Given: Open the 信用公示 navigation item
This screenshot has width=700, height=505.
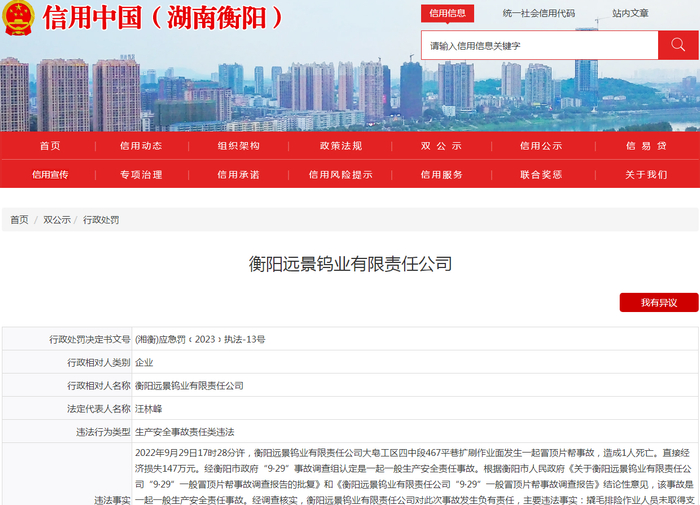Looking at the screenshot, I should pyautogui.click(x=541, y=146).
